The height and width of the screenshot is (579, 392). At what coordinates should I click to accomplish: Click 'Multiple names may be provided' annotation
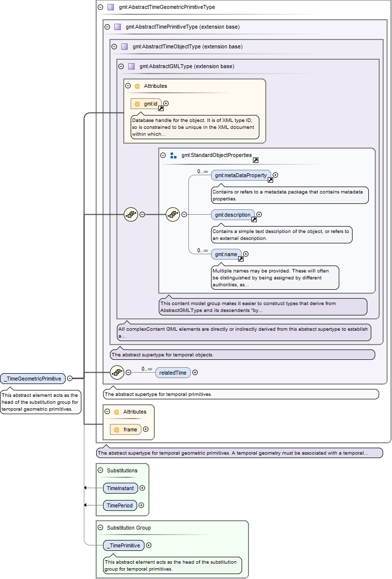coord(275,278)
